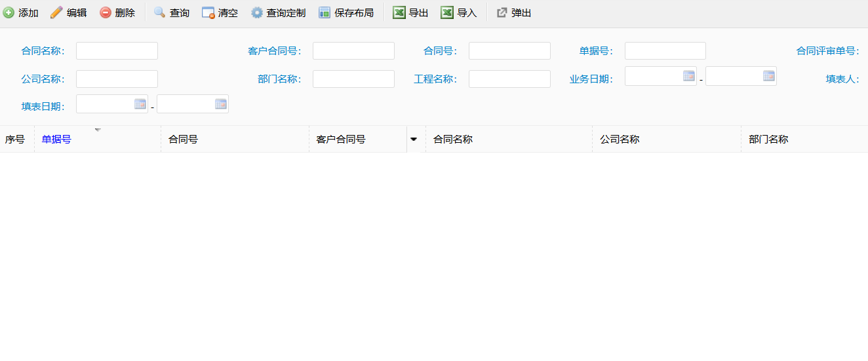Click the 部门名称 column header
The image size is (868, 361).
(x=804, y=139)
